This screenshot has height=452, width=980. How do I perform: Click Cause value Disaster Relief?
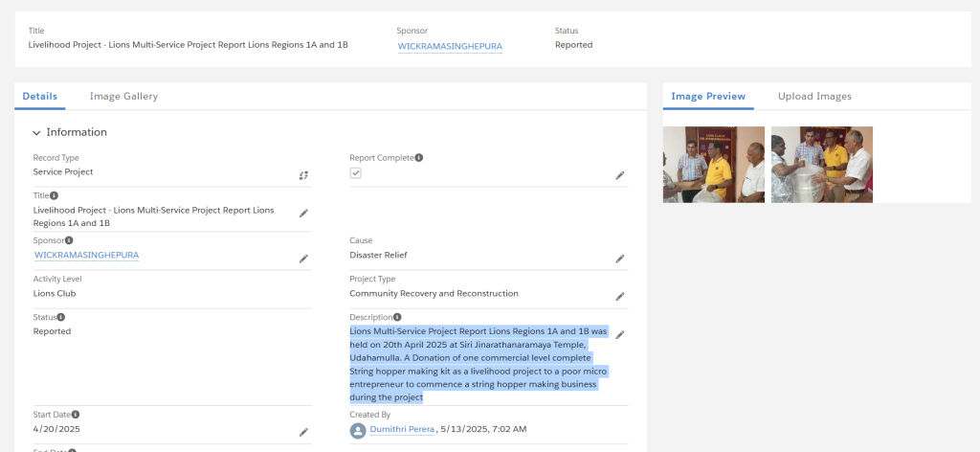378,255
